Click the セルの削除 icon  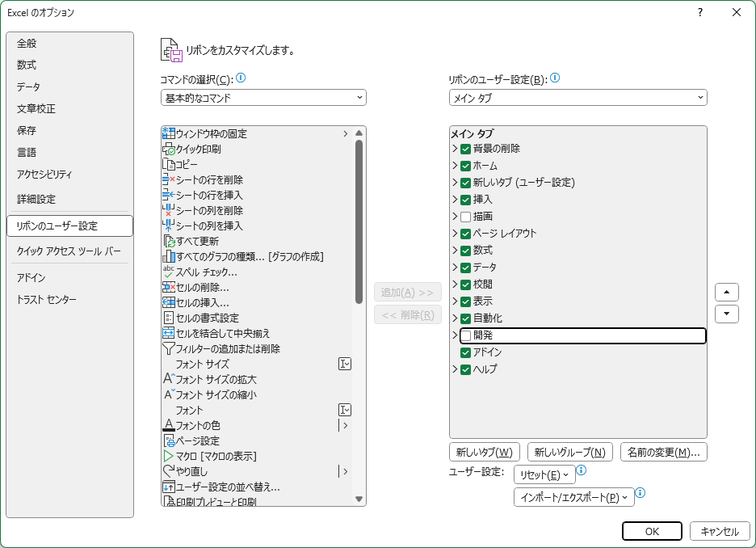pyautogui.click(x=168, y=288)
